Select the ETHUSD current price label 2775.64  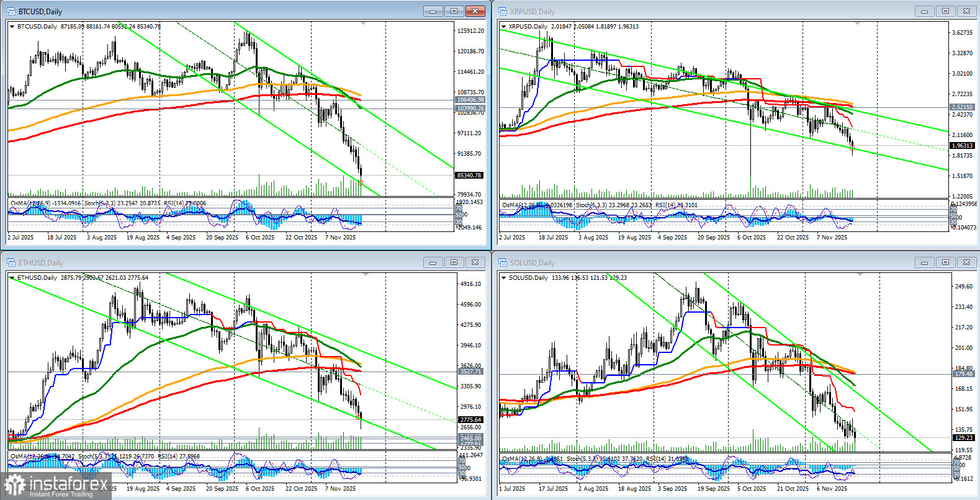[471, 420]
